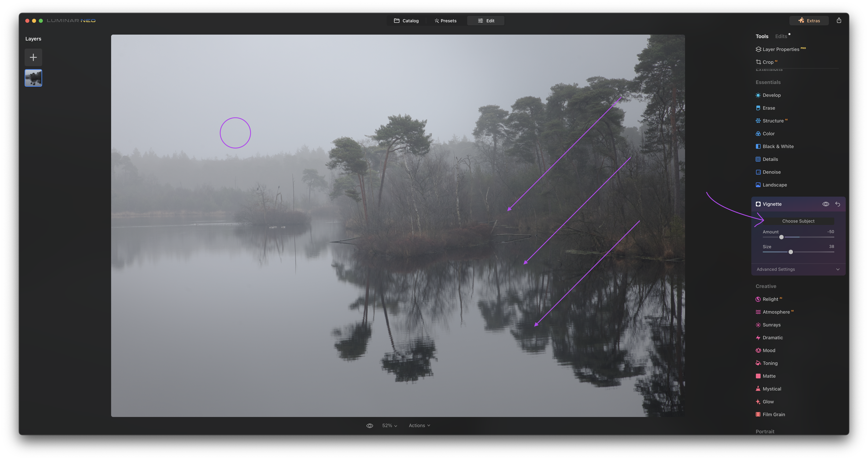The image size is (868, 460).
Task: Select the Erase tool
Action: tap(768, 108)
